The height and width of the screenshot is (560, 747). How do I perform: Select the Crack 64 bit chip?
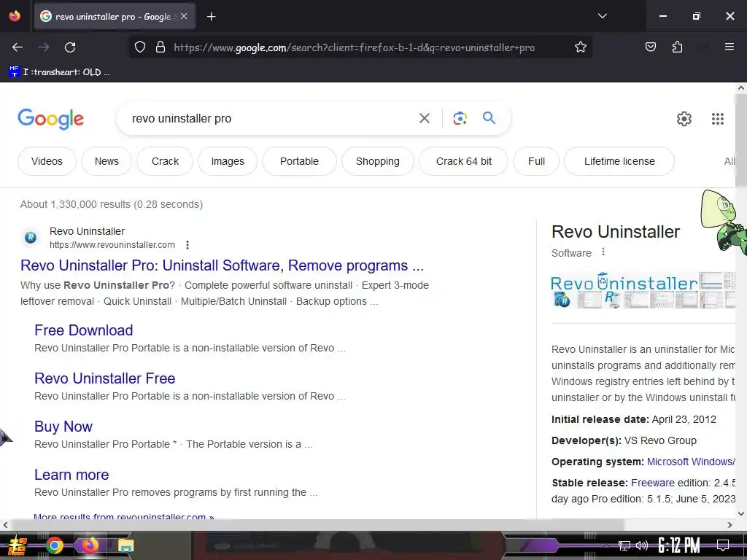pos(463,161)
